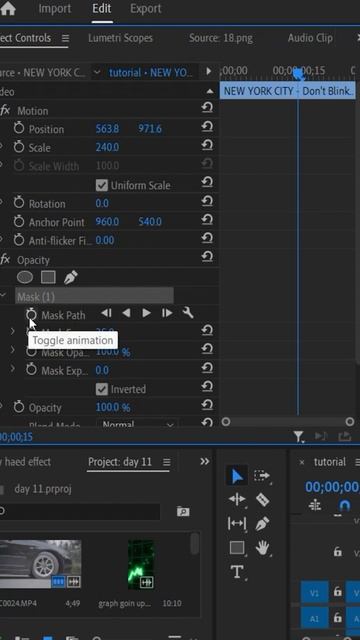Click the Opacity value 100.0 %
This screenshot has height=640, width=360.
click(113, 407)
